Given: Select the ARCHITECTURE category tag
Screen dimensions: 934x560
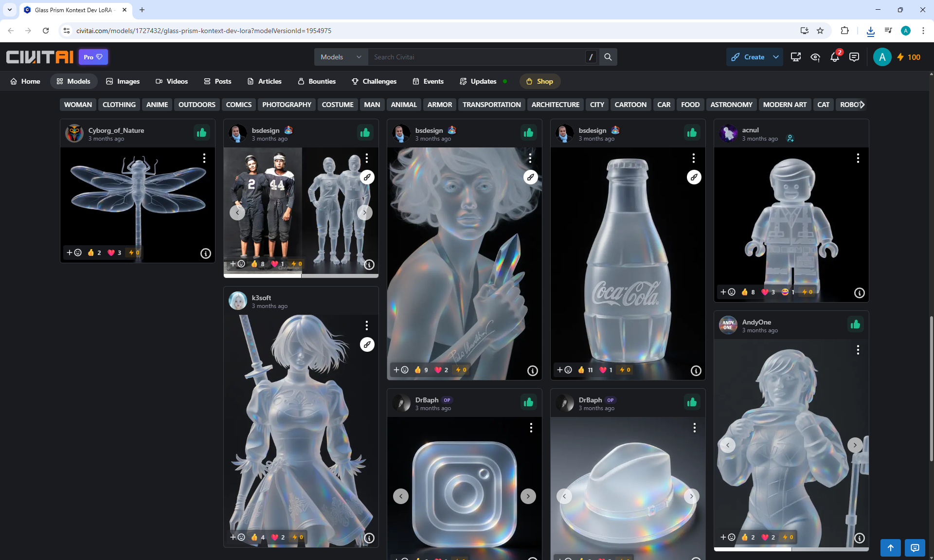Looking at the screenshot, I should [555, 105].
